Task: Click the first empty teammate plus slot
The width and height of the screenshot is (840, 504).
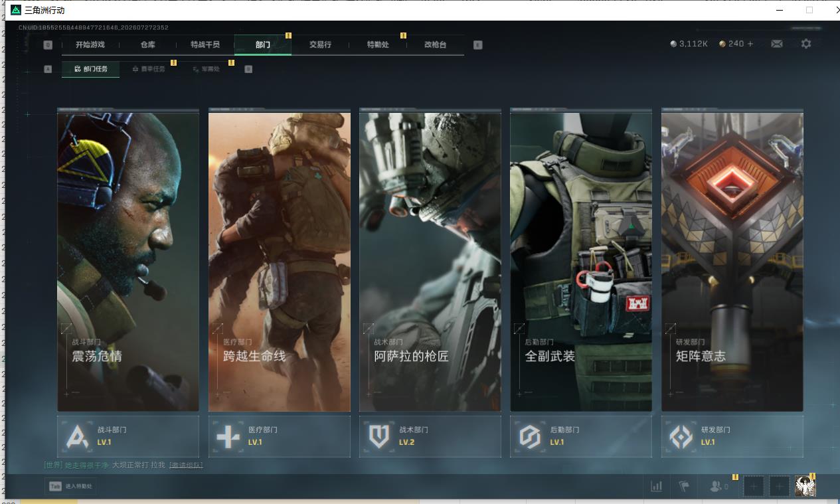Action: [x=754, y=487]
